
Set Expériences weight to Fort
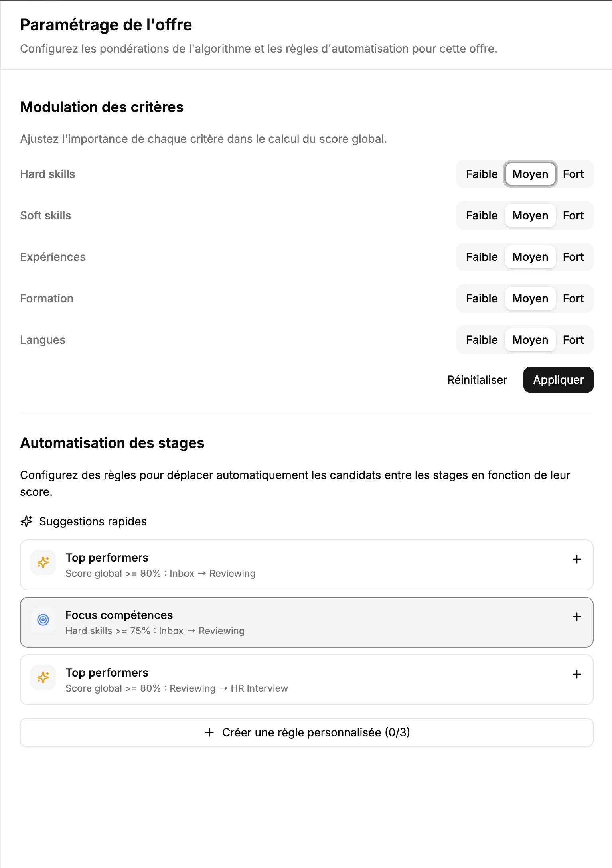click(x=573, y=257)
